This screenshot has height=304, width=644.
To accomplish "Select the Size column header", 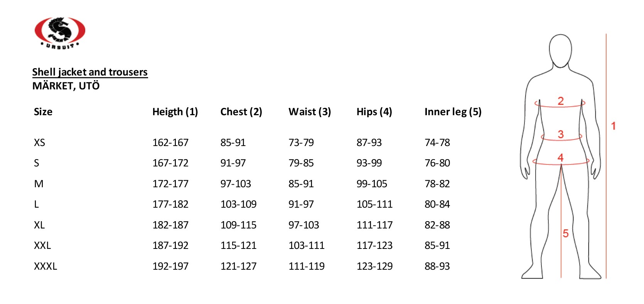I will [x=43, y=112].
